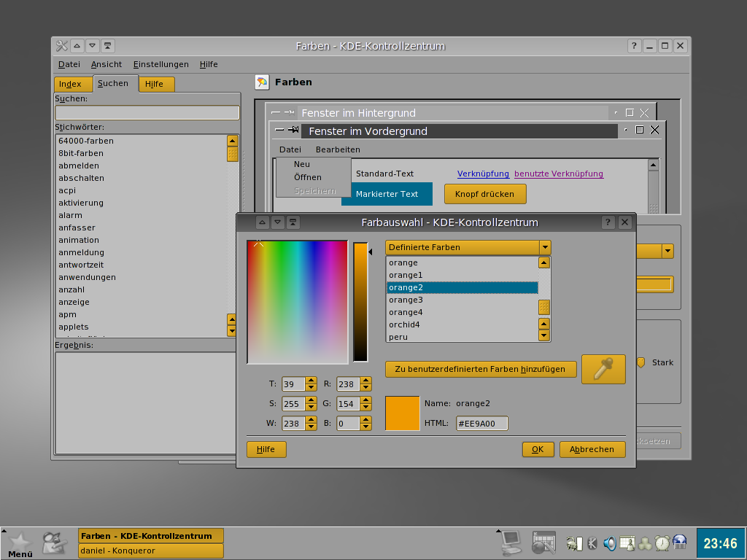
Task: Click the benutzte Verknüpfung link
Action: pos(559,174)
